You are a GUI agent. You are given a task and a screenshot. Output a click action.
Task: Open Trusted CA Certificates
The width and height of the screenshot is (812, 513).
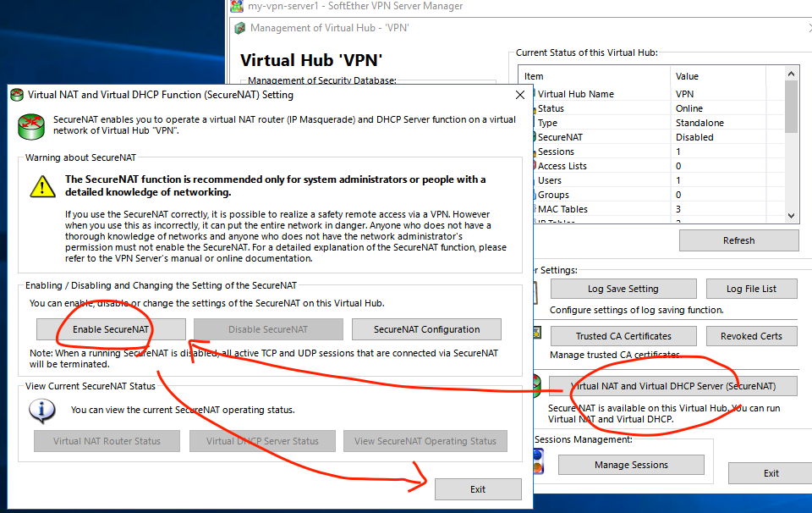pyautogui.click(x=623, y=336)
